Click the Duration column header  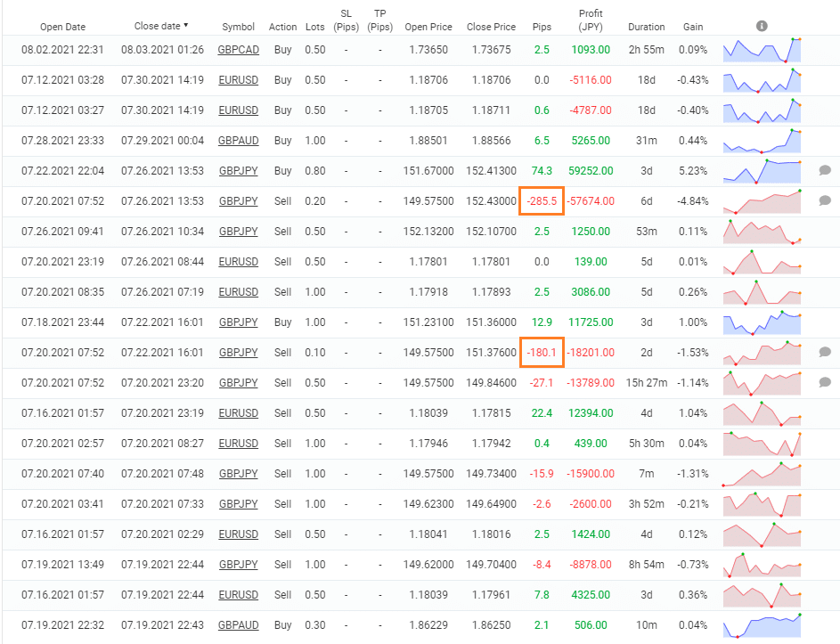click(646, 27)
